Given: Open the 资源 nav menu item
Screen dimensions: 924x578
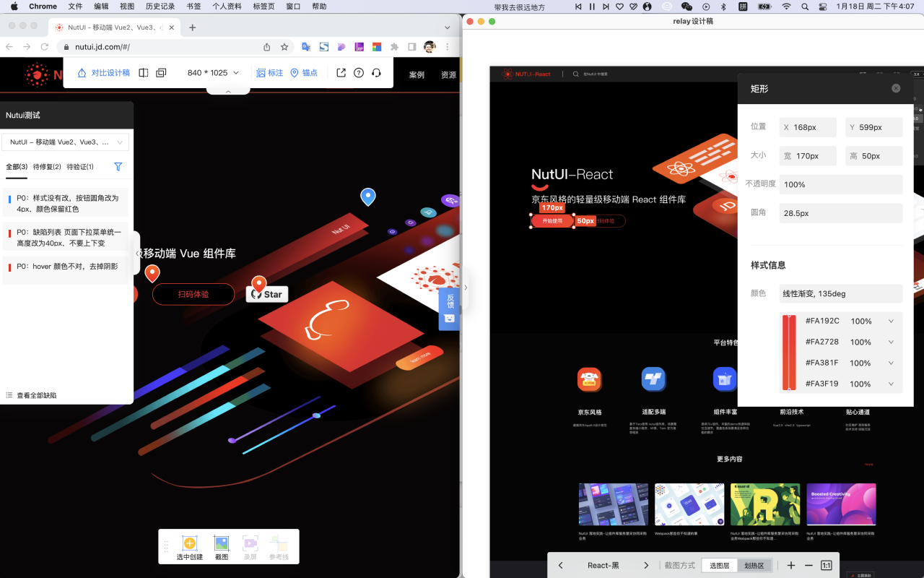Looking at the screenshot, I should [x=448, y=75].
